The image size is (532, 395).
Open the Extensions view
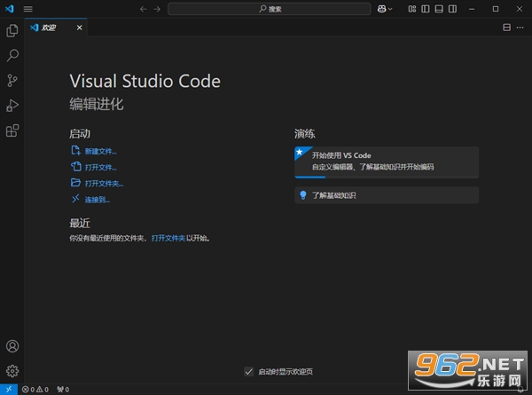12,130
